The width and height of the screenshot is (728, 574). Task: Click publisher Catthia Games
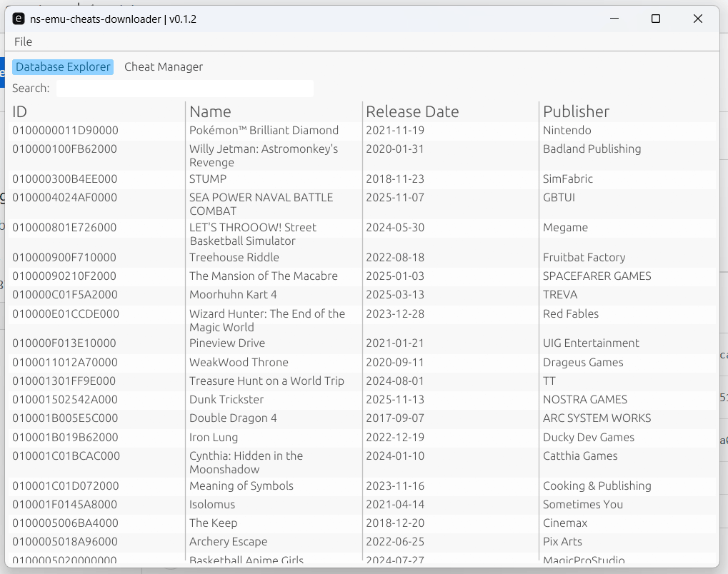(580, 455)
